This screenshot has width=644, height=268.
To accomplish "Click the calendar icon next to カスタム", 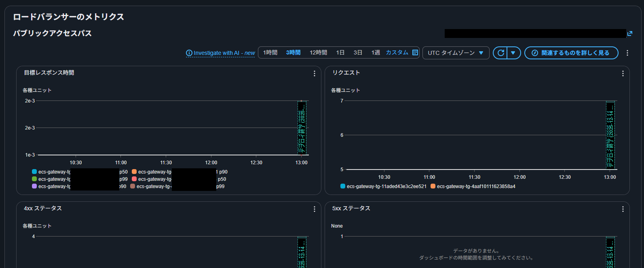I will click(x=415, y=52).
